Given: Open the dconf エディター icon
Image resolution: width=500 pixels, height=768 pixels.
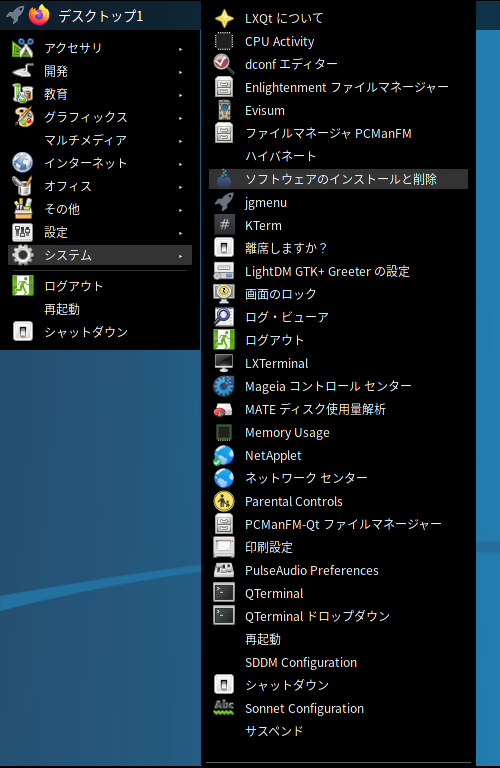Looking at the screenshot, I should 224,64.
